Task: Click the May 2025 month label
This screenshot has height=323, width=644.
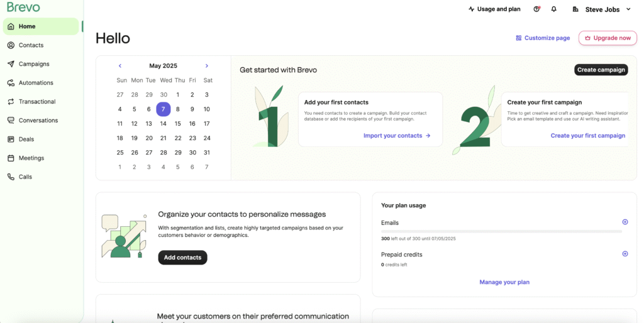Action: pos(163,65)
